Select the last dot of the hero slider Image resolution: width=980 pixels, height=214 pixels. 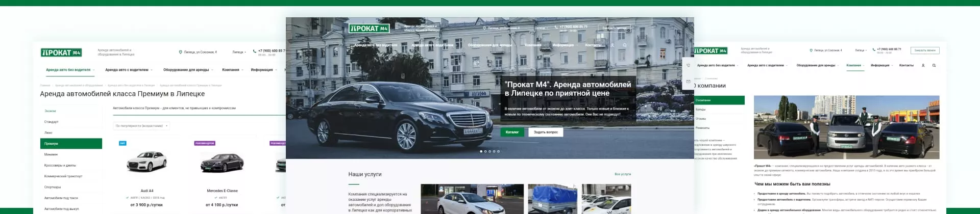499,151
